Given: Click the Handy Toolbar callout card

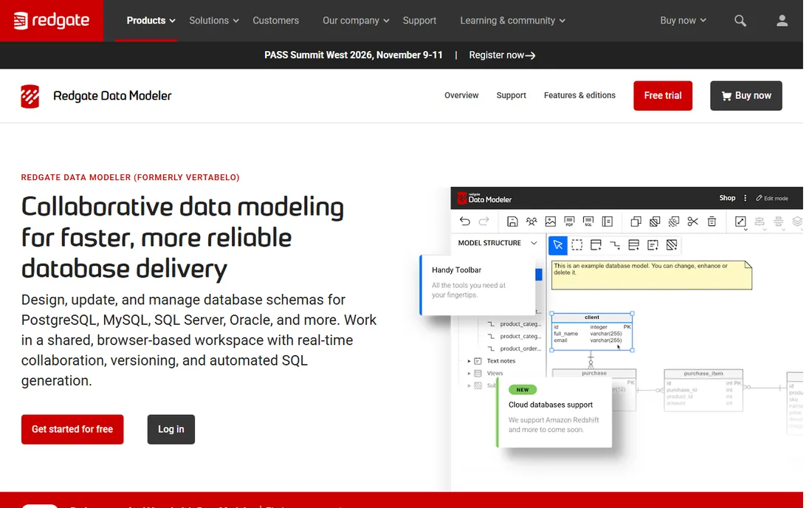Looking at the screenshot, I should (478, 284).
